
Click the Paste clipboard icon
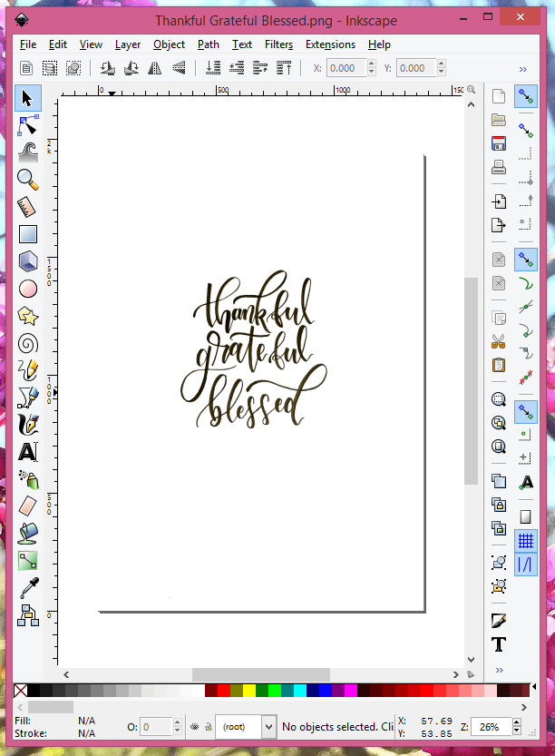pos(499,365)
